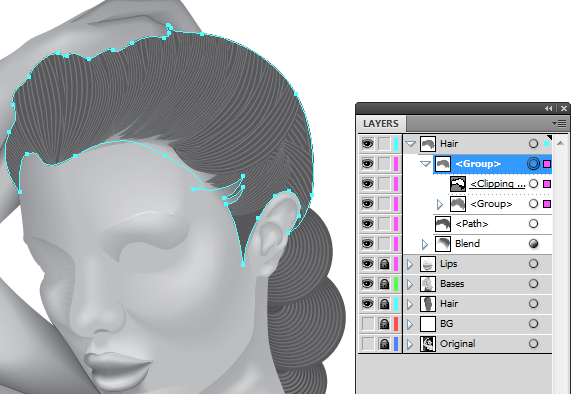The image size is (580, 394).
Task: Click the target circle of Blend sublayer
Action: (x=533, y=243)
